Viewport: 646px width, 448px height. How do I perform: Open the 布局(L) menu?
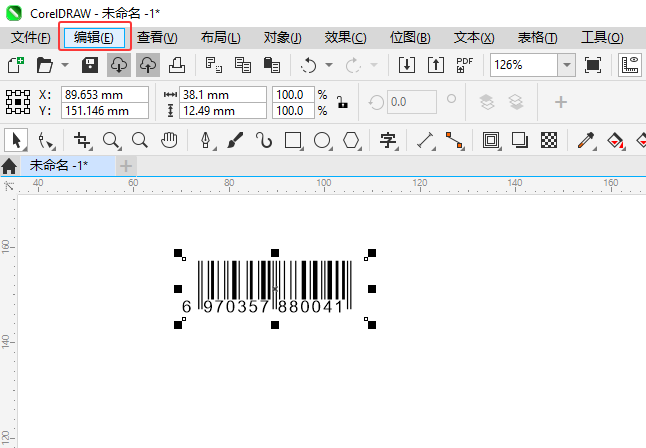[x=220, y=38]
